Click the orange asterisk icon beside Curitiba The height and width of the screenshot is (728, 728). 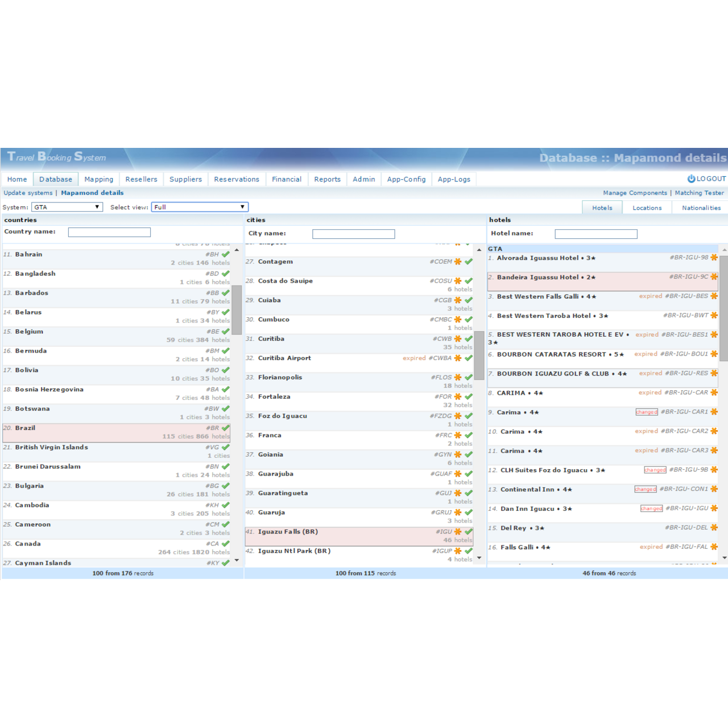pyautogui.click(x=458, y=339)
